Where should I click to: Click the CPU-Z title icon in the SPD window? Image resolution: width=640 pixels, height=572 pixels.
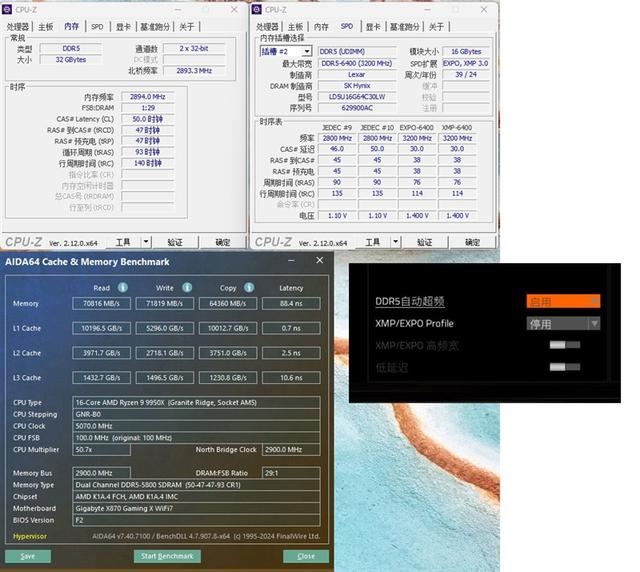coord(258,9)
